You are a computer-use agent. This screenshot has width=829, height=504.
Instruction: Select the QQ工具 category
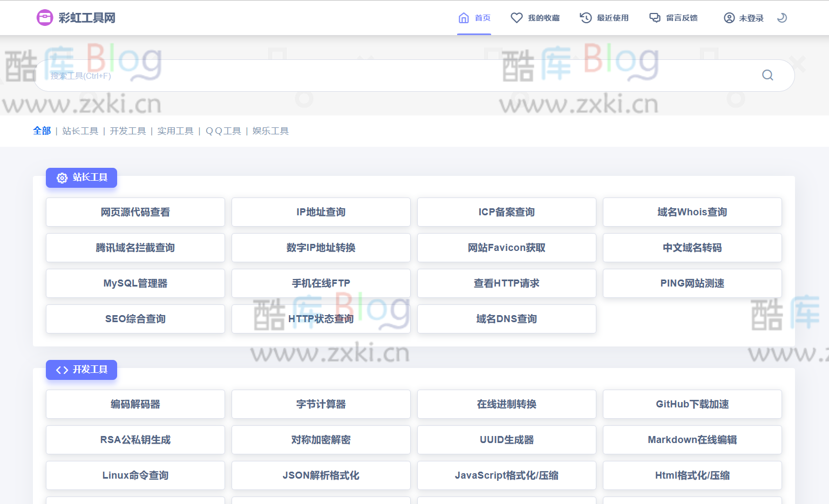point(223,131)
